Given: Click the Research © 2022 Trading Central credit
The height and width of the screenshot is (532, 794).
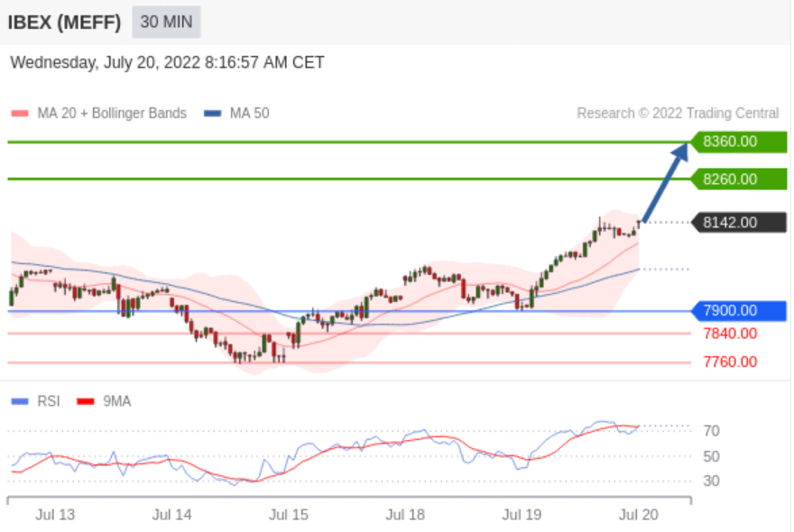Looking at the screenshot, I should coord(678,114).
